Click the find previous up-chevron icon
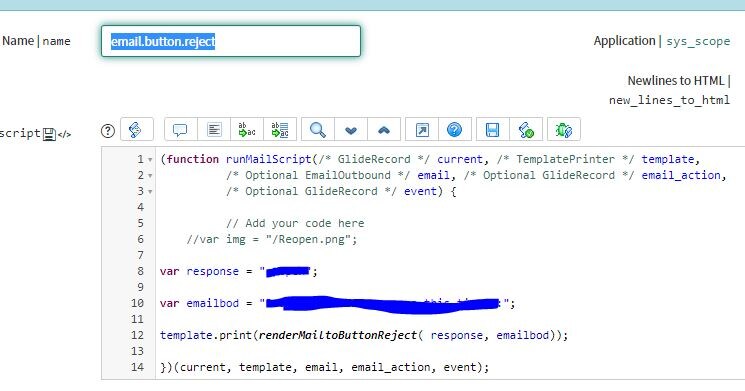This screenshot has width=745, height=391. [x=384, y=129]
